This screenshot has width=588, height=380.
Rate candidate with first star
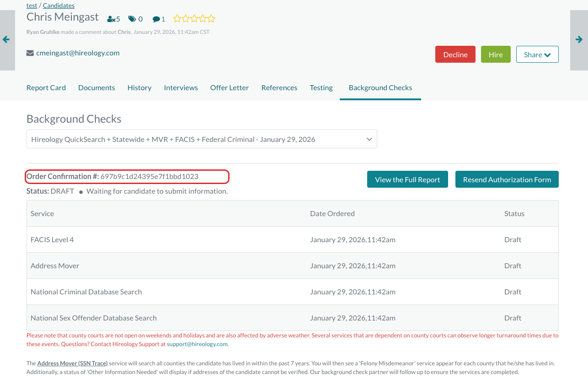177,19
